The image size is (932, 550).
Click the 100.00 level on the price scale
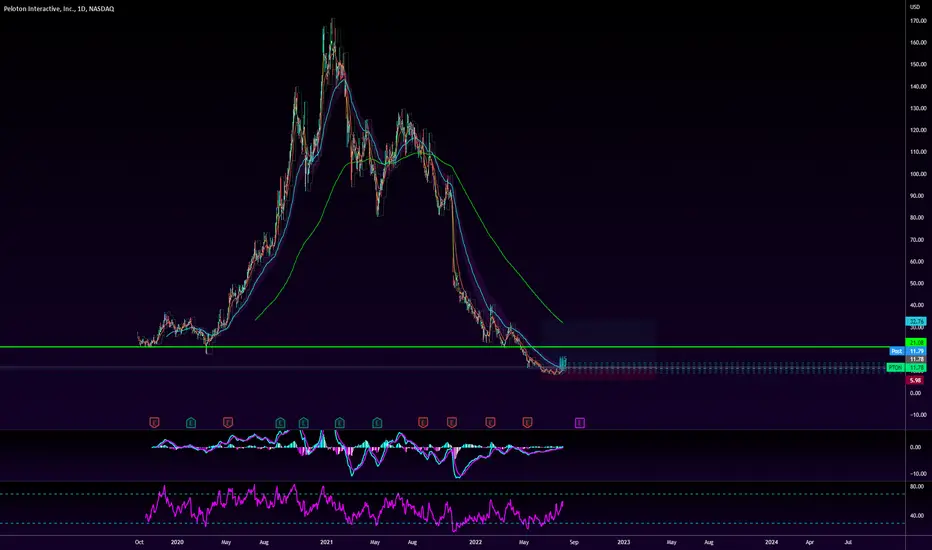pos(918,174)
